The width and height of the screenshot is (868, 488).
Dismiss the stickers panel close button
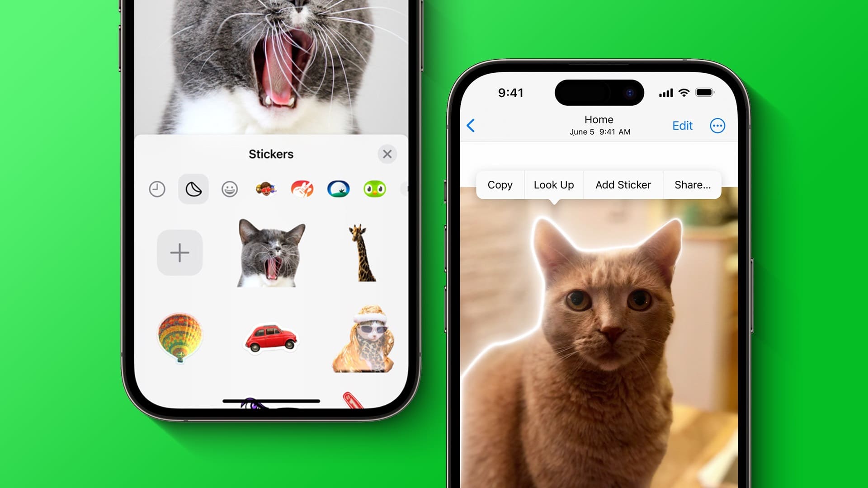click(387, 154)
